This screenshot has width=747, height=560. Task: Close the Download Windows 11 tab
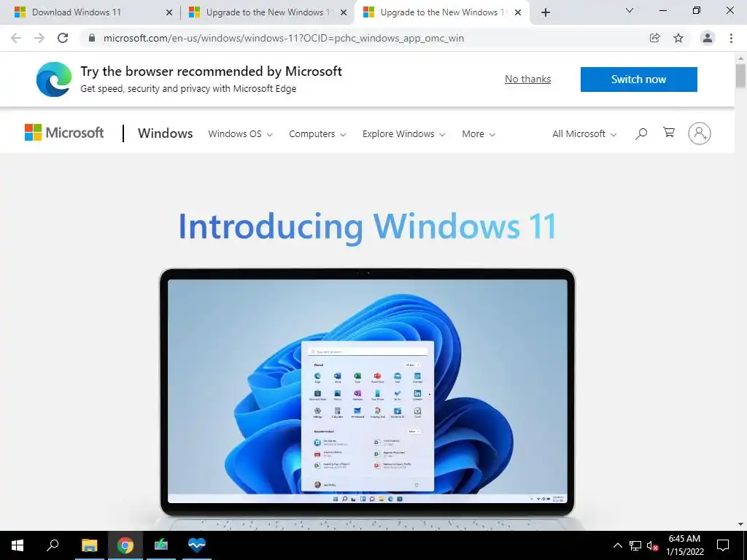169,13
